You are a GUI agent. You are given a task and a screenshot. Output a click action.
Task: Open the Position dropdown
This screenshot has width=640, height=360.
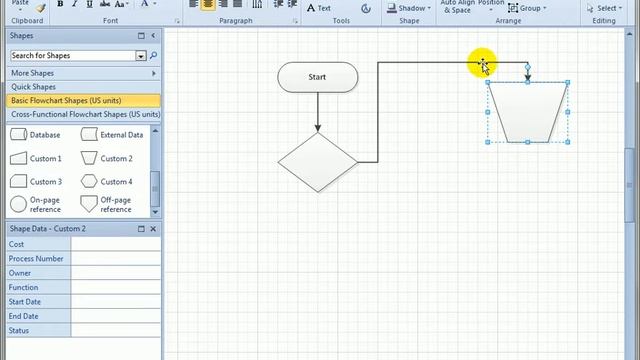tap(491, 5)
